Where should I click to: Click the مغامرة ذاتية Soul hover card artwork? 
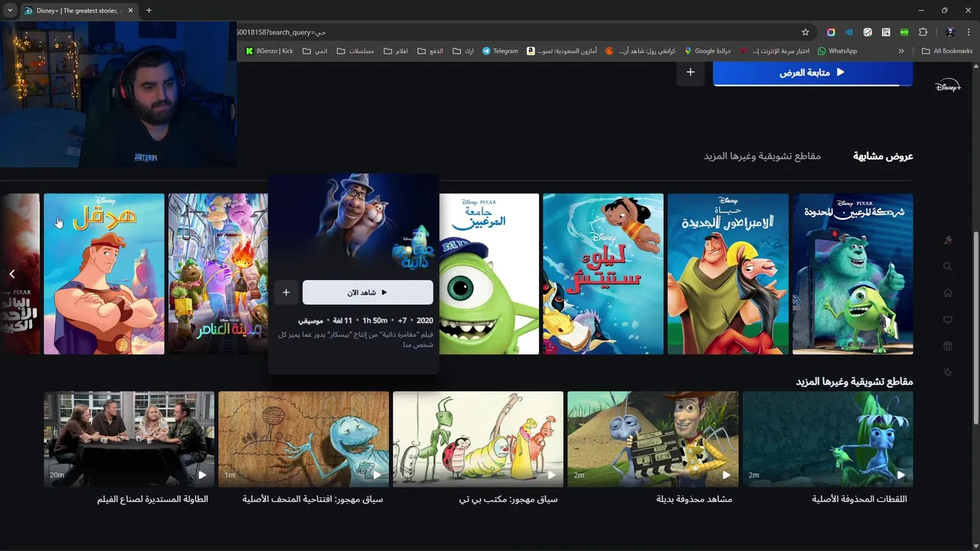(354, 223)
